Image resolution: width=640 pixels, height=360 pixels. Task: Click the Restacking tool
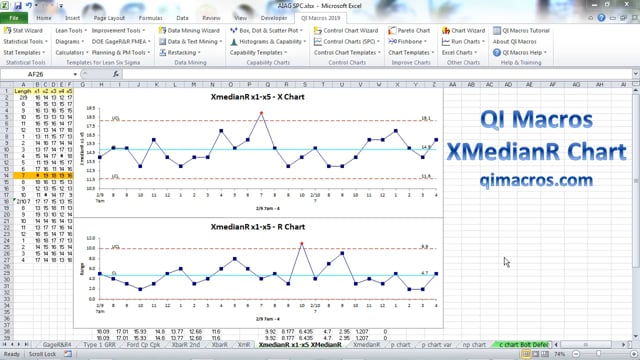coord(180,53)
